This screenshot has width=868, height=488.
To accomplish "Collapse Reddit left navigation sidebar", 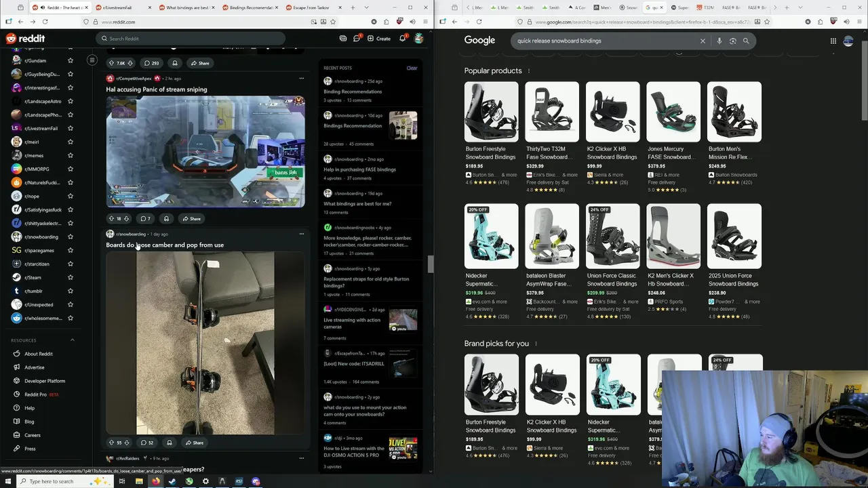I will tap(92, 60).
